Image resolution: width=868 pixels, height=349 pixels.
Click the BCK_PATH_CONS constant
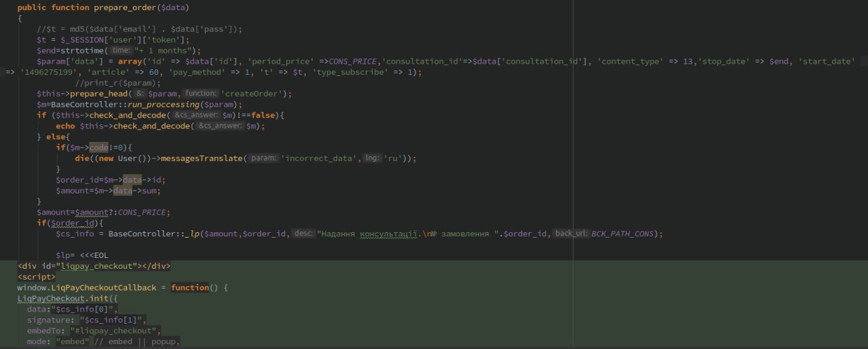pos(623,234)
